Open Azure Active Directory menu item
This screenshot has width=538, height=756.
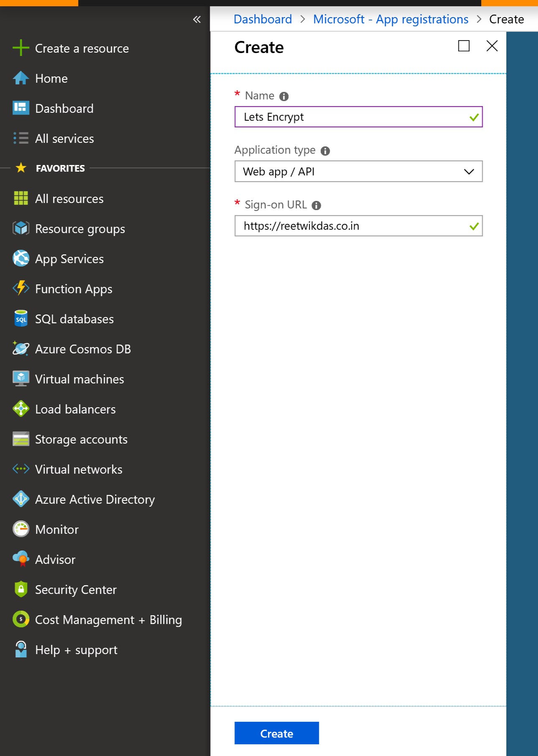click(x=95, y=500)
